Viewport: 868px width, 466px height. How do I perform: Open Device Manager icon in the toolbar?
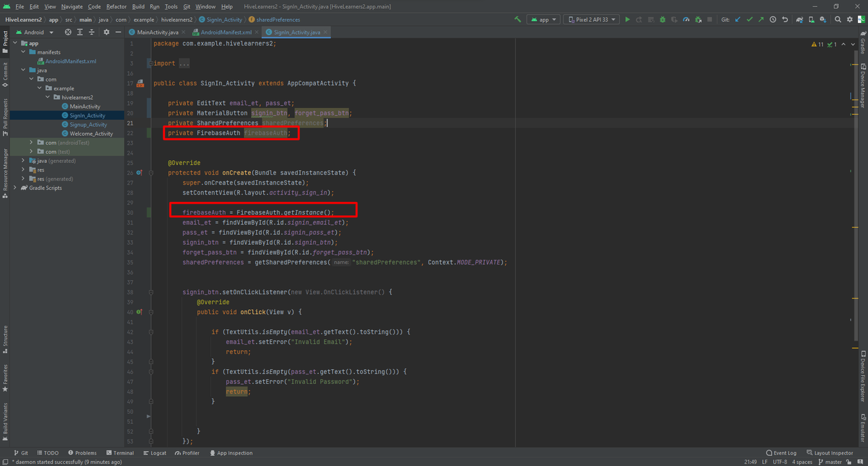[x=812, y=20]
